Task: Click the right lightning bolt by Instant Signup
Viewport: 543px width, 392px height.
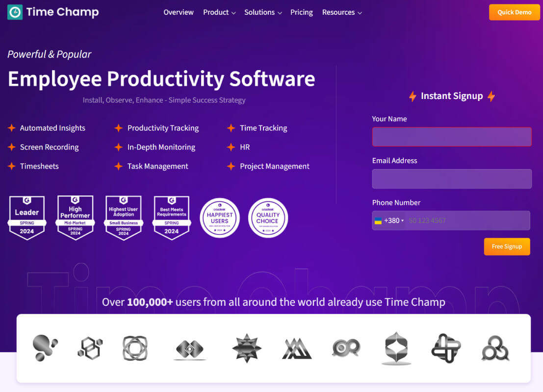Action: (x=491, y=96)
